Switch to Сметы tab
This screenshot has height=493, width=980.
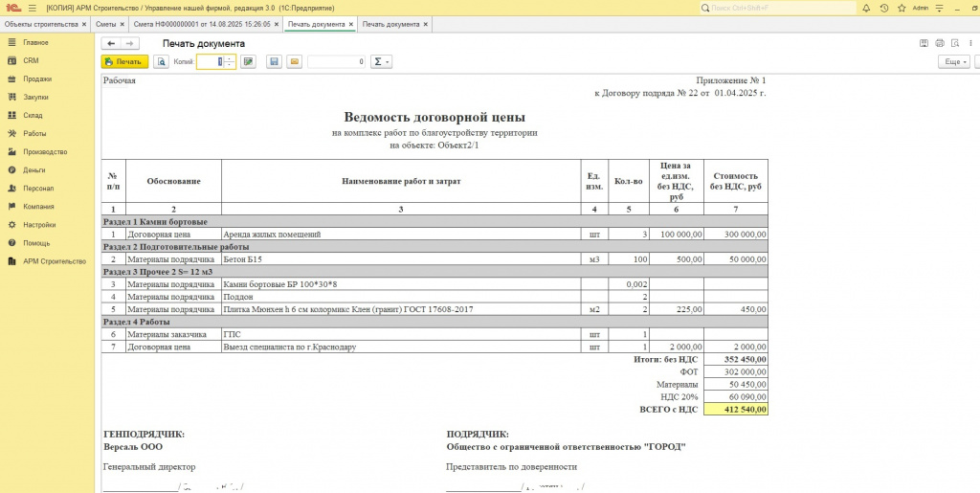(105, 24)
